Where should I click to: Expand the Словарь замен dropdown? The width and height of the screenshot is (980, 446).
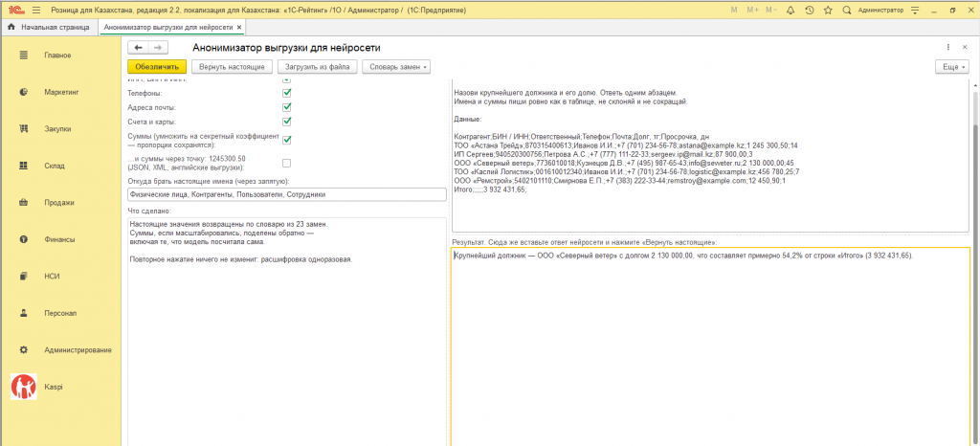point(396,67)
